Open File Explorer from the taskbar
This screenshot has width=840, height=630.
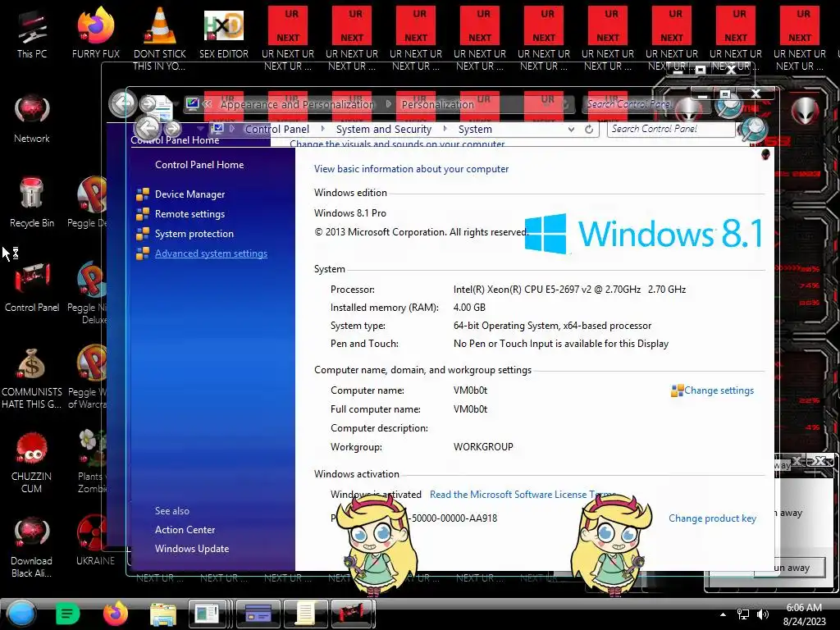(x=163, y=614)
